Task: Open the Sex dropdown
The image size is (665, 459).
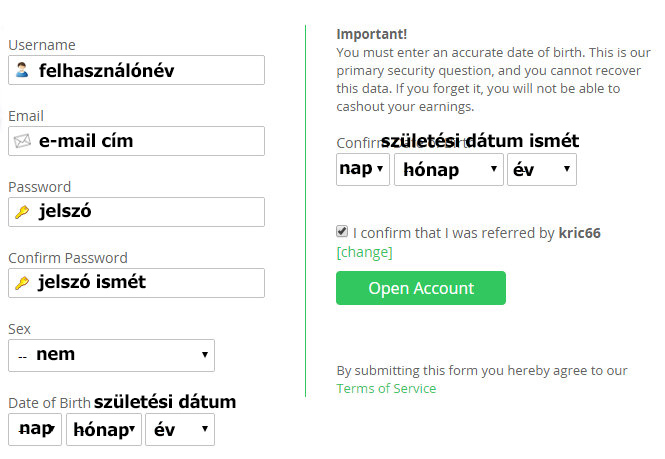Action: 111,355
